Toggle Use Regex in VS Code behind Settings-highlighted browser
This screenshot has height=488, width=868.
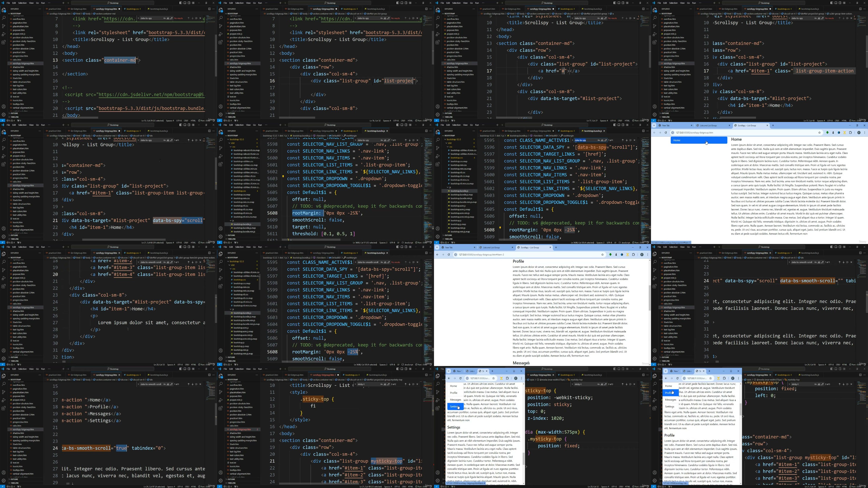pyautogui.click(x=606, y=384)
